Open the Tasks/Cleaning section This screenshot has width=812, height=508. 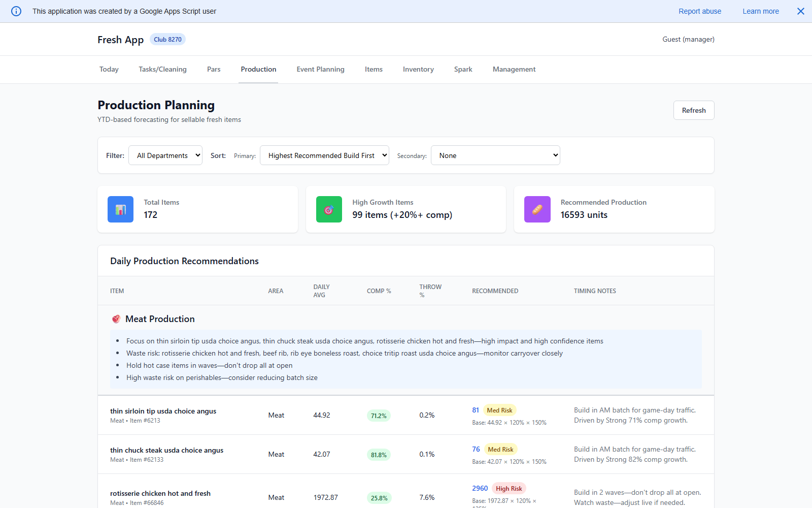pos(162,69)
